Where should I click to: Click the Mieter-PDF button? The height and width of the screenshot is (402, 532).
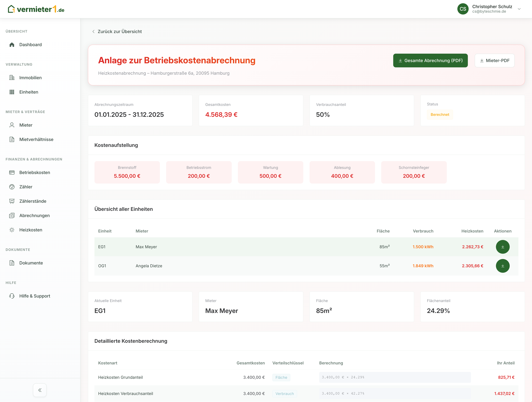(x=495, y=61)
